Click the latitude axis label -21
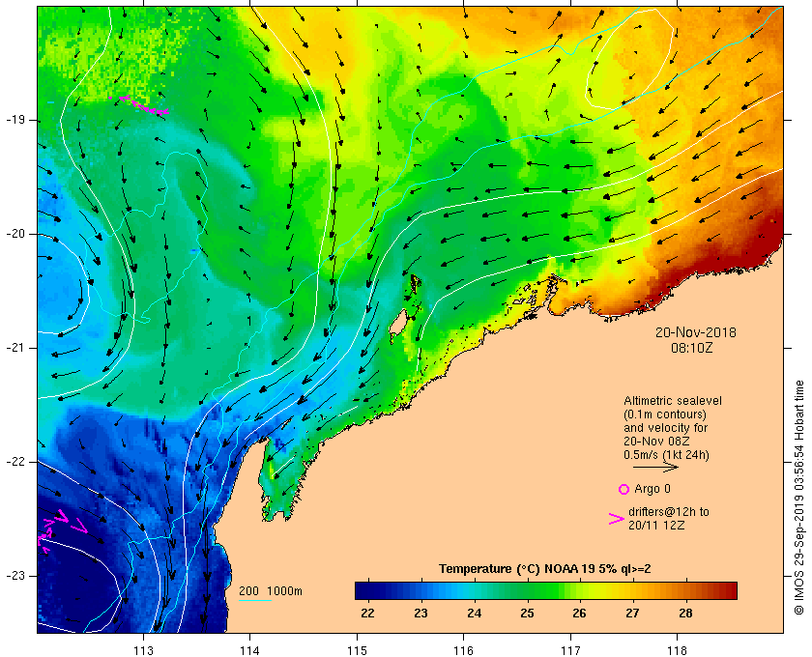This screenshot has width=812, height=657. coord(15,348)
